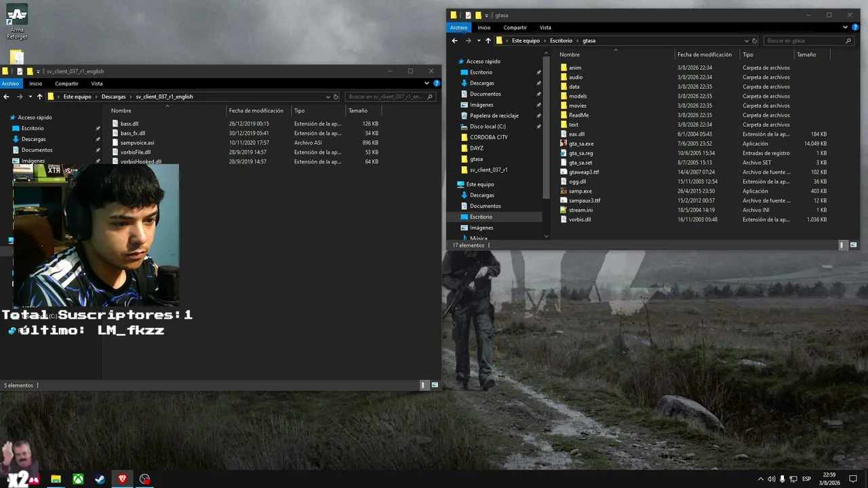The width and height of the screenshot is (868, 488).
Task: Go up one folder level in gtasa window
Action: [488, 41]
